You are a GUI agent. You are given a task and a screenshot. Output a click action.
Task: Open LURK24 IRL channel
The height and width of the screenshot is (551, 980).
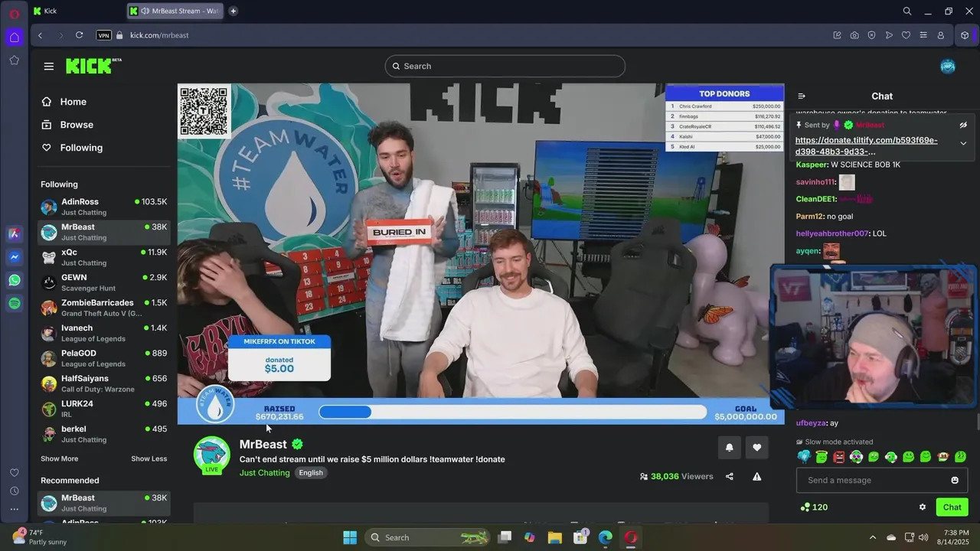point(104,409)
